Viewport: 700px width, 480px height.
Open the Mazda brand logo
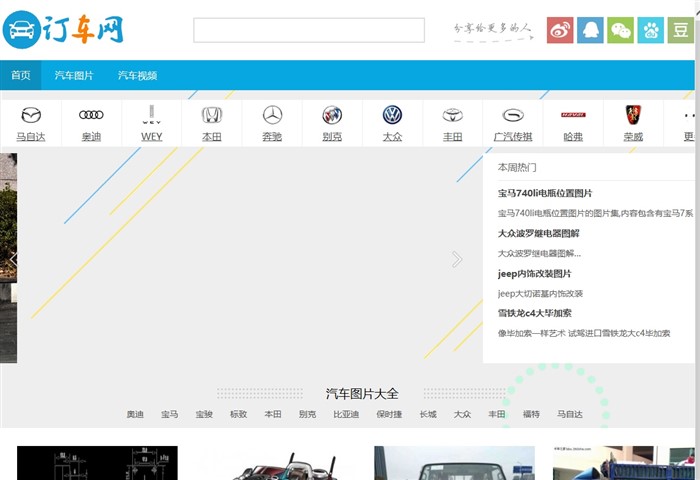[31, 115]
